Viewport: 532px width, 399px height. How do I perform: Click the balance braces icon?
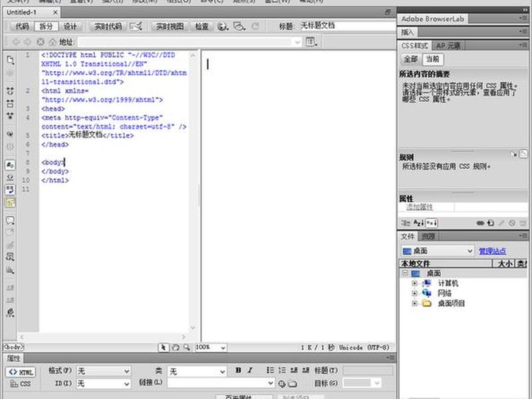pos(10,146)
